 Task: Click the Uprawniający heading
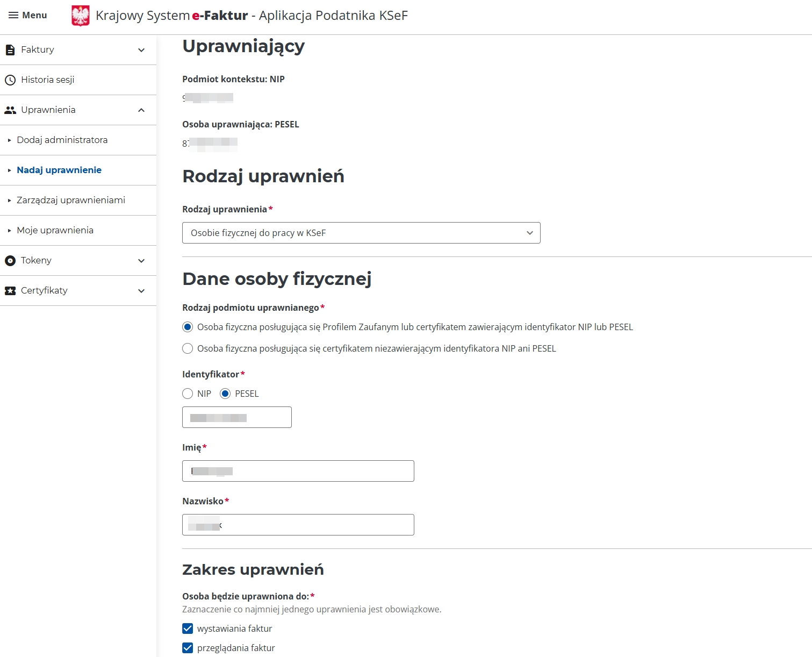[x=243, y=46]
